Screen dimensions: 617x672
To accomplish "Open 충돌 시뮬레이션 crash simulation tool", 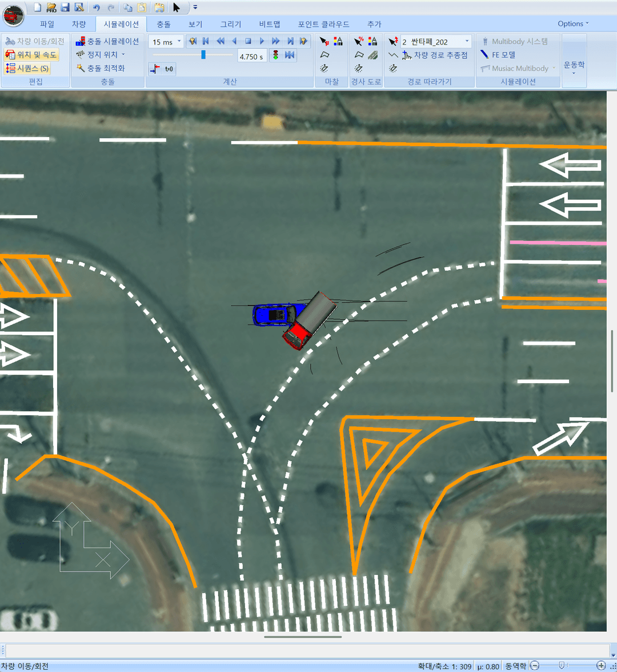I will point(107,41).
